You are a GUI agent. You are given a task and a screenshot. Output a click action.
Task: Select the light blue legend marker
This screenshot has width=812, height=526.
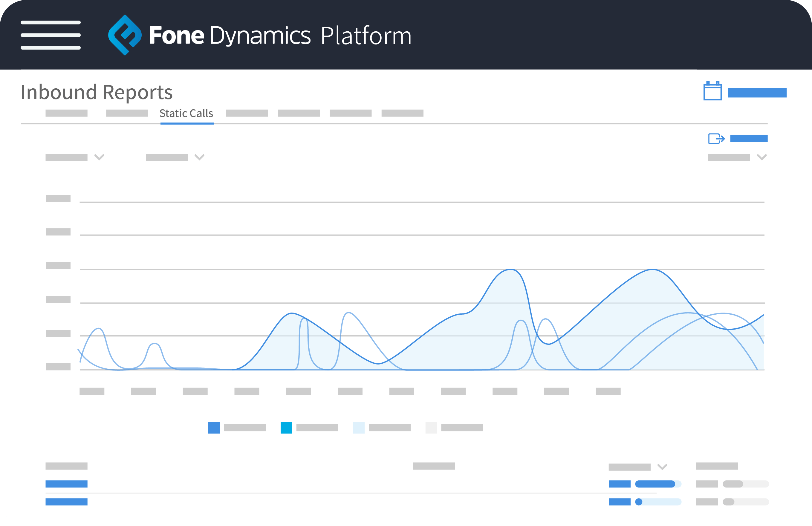[x=287, y=428]
